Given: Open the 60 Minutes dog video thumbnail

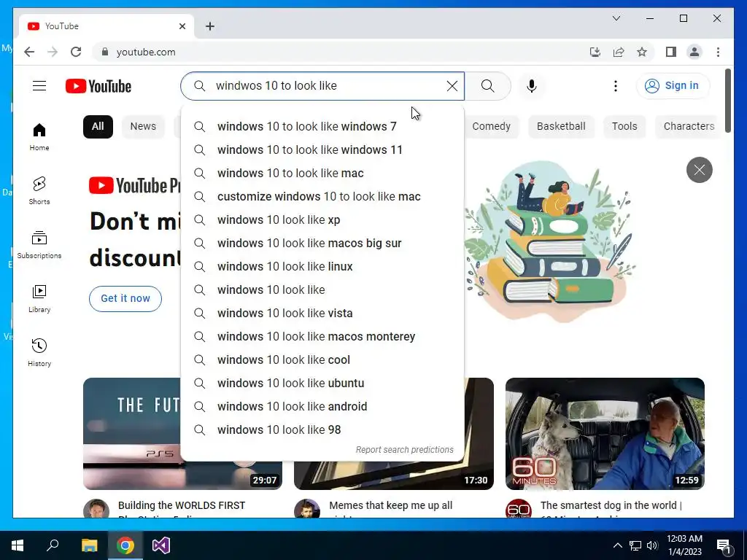Looking at the screenshot, I should pyautogui.click(x=605, y=433).
